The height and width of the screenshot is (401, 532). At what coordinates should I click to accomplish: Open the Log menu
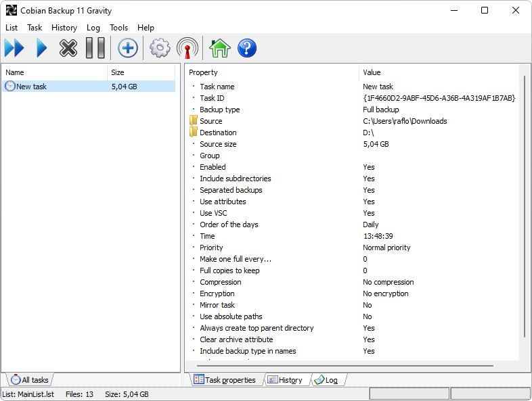[93, 28]
